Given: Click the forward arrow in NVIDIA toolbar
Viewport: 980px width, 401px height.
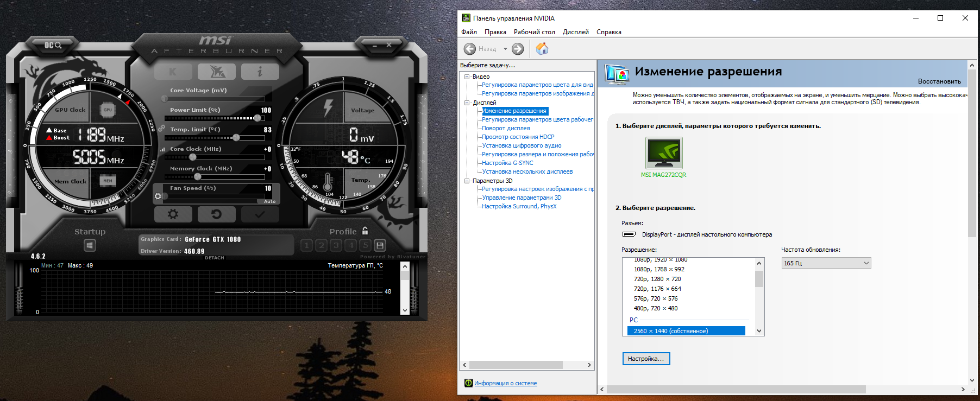Looking at the screenshot, I should (x=518, y=49).
